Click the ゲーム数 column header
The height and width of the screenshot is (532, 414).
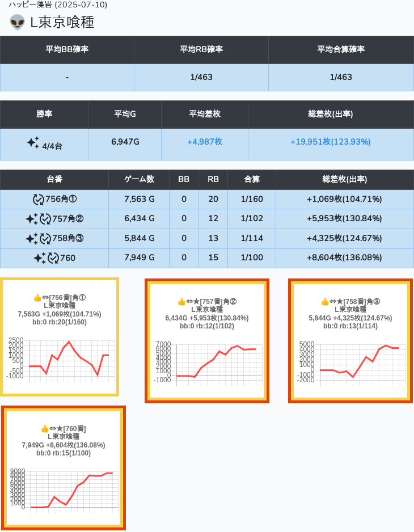click(x=139, y=179)
